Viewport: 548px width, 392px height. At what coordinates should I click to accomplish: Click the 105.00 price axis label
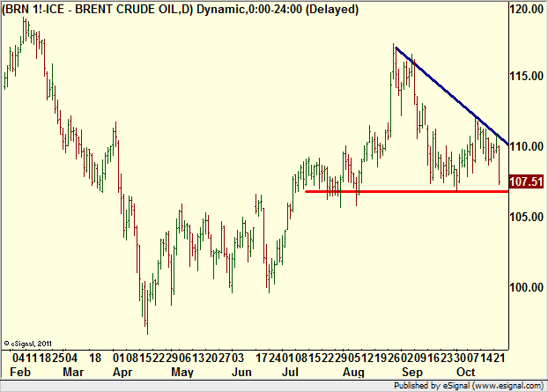[x=527, y=217]
